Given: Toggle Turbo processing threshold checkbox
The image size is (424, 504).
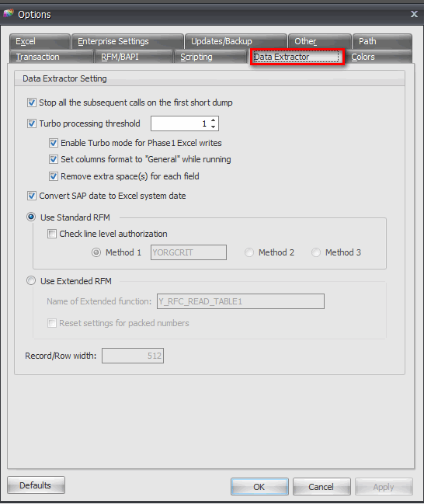Looking at the screenshot, I should click(32, 123).
